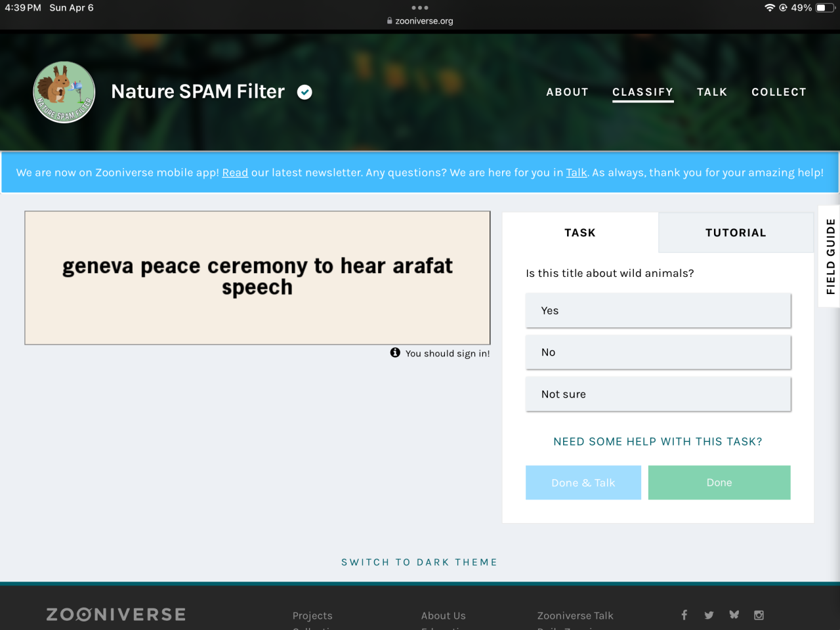Tap the 4:39 PM clock in status bar
This screenshot has width=840, height=630.
[x=23, y=8]
